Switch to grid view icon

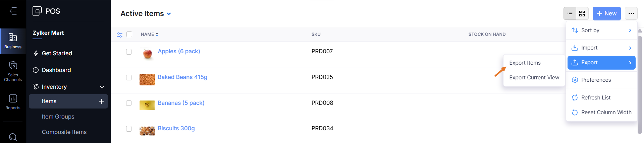582,14
